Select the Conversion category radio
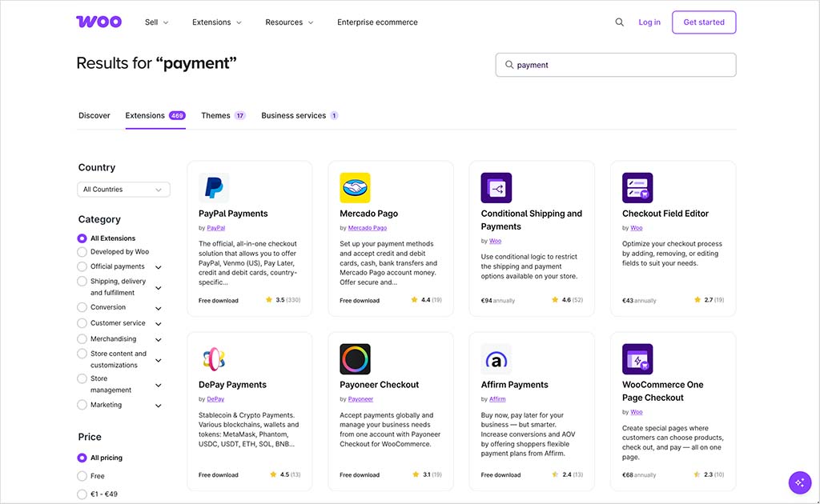This screenshot has height=504, width=820. 82,307
